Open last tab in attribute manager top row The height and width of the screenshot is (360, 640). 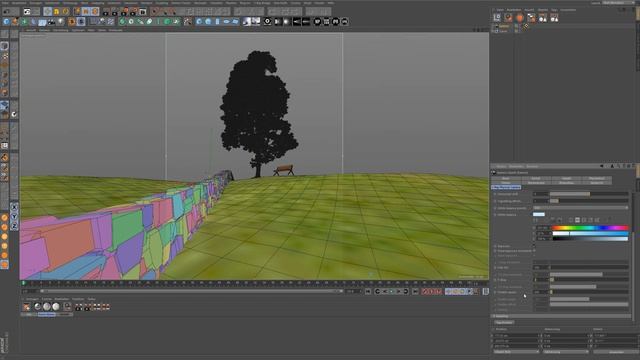(596, 178)
